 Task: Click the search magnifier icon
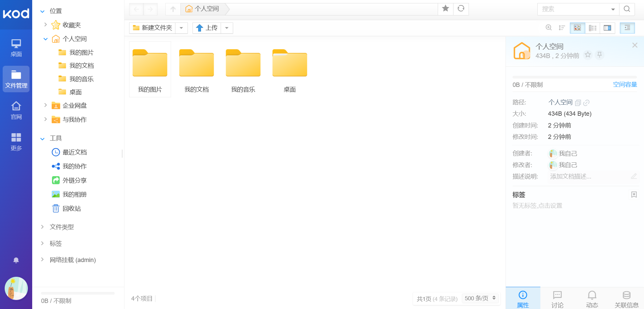pos(627,9)
